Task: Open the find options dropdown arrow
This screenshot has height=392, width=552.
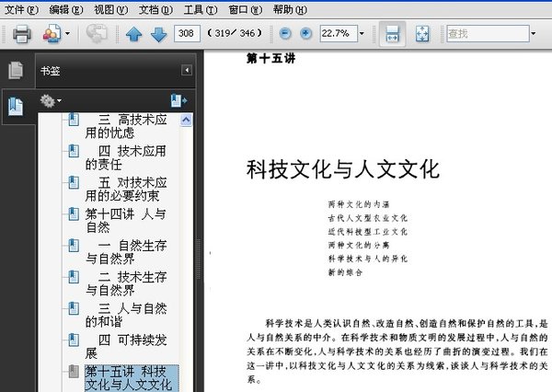Action: click(534, 34)
